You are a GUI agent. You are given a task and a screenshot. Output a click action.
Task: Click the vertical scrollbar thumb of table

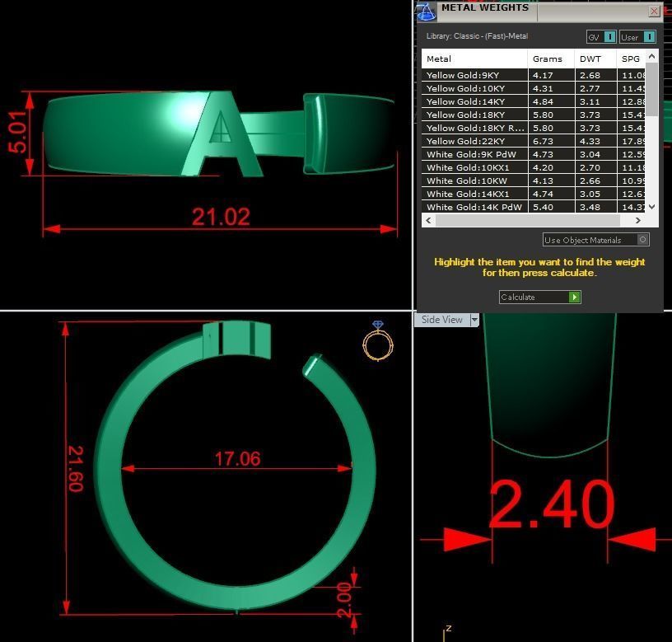pyautogui.click(x=652, y=89)
